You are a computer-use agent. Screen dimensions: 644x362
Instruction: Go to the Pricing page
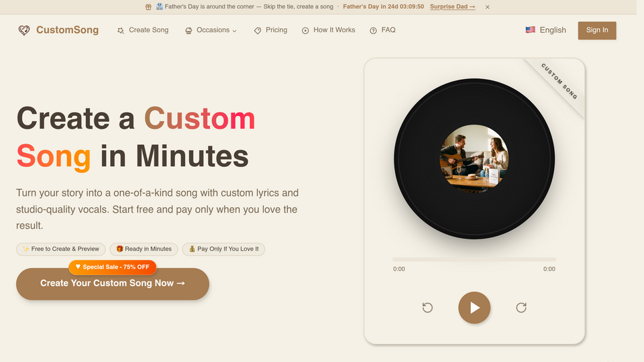click(x=270, y=30)
